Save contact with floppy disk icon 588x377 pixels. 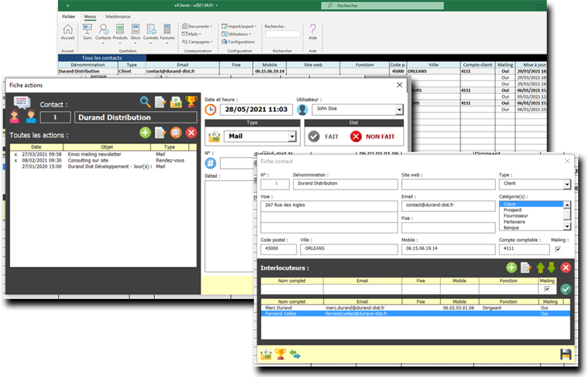566,354
